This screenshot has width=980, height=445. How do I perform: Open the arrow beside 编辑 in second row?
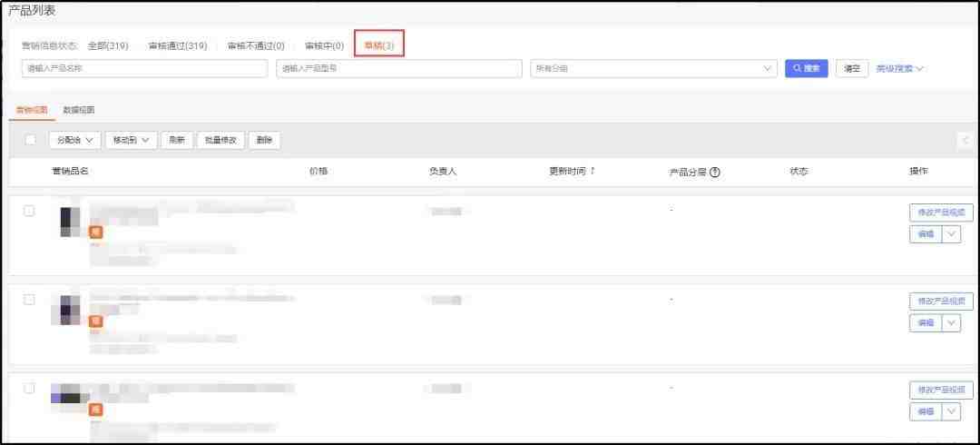click(x=951, y=323)
